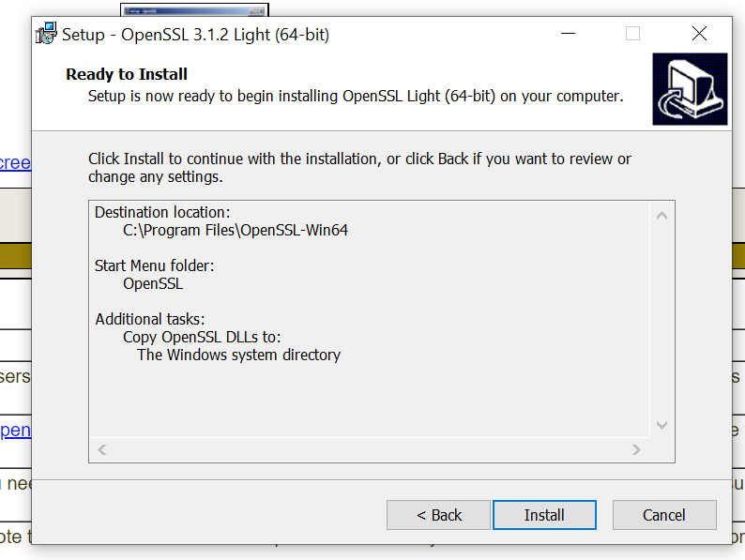This screenshot has height=560, width=745.
Task: Click the Install button
Action: (544, 515)
